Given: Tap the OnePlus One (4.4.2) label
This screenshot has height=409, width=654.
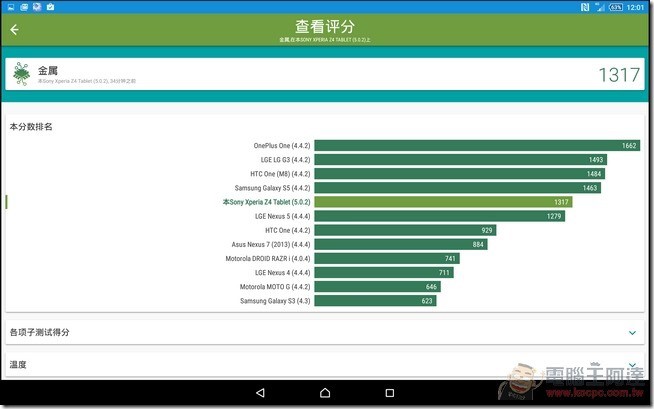Looking at the screenshot, I should point(282,146).
